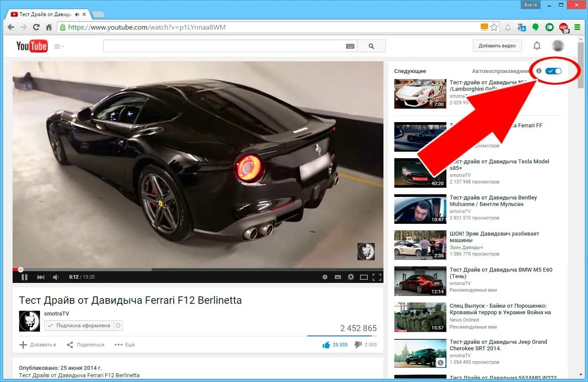Screen dimensions: 588x382
Task: Toggle the autoplay switch
Action: click(x=553, y=71)
